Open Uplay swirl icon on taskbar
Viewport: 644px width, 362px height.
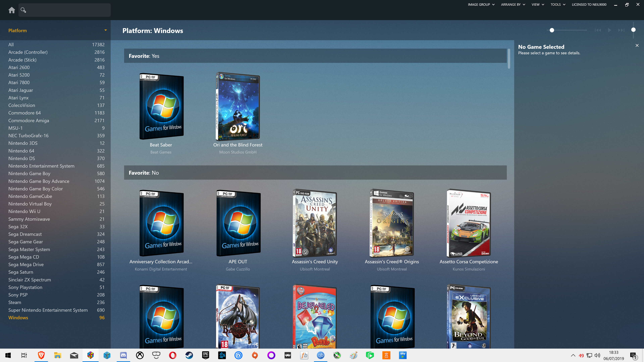click(x=238, y=355)
